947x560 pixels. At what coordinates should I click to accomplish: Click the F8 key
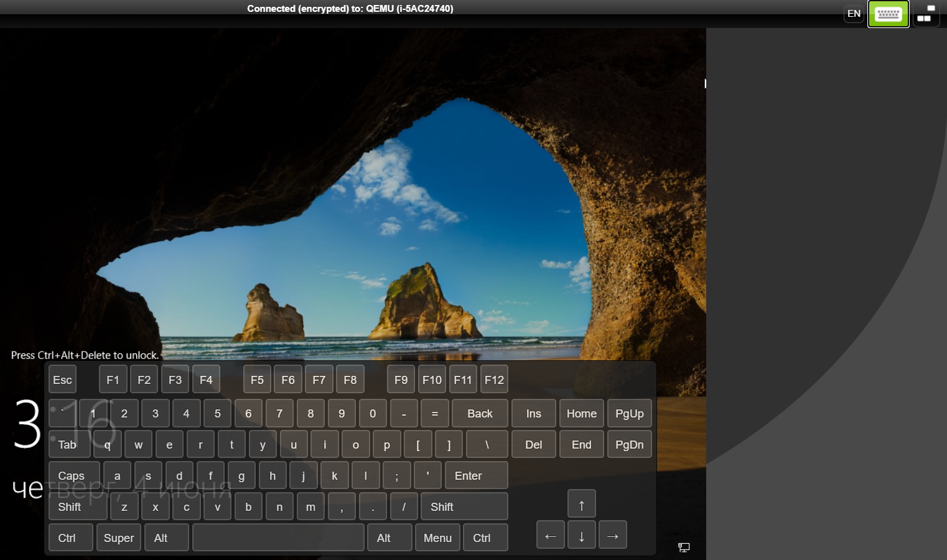click(x=350, y=380)
